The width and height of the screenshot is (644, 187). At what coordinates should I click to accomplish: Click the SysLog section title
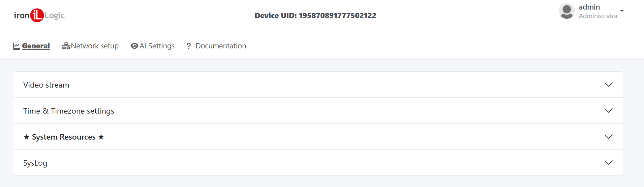[x=35, y=163]
